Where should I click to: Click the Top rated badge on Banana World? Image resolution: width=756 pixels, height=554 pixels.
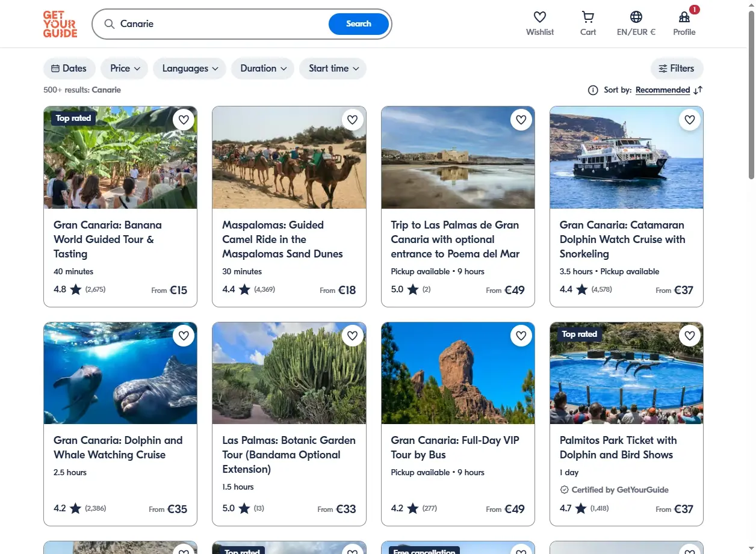pos(73,118)
